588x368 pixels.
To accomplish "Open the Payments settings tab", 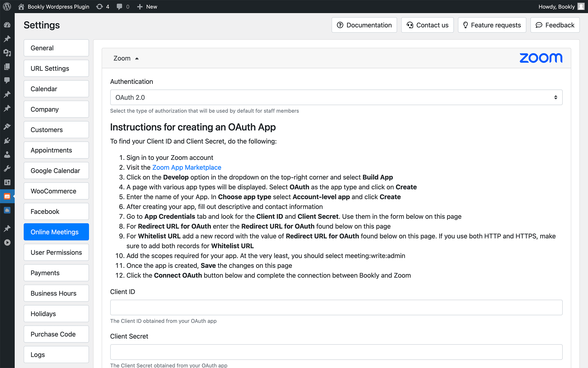I will pos(56,273).
